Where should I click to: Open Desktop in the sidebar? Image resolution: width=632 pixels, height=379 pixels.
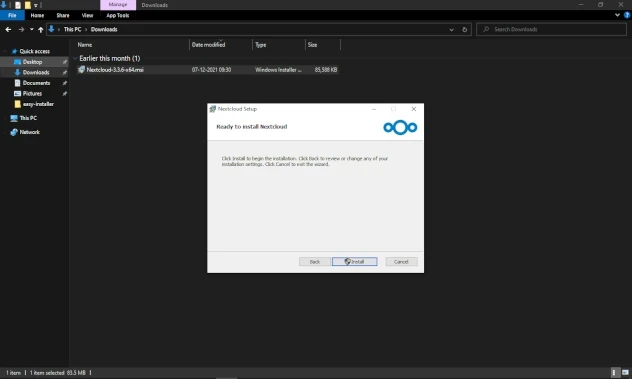[x=32, y=62]
